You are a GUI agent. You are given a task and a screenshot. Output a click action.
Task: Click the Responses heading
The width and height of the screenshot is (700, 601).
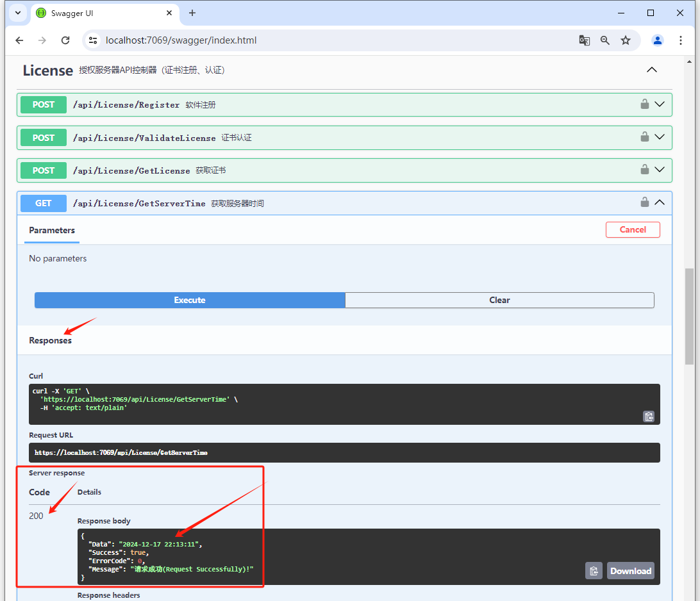pos(50,340)
